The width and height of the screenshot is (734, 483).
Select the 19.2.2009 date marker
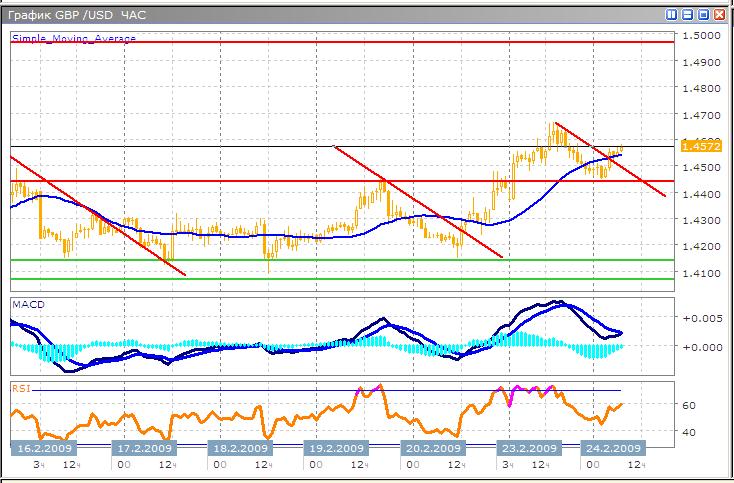point(332,448)
